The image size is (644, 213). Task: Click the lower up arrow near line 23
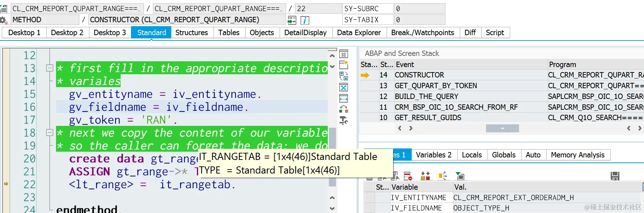332,198
